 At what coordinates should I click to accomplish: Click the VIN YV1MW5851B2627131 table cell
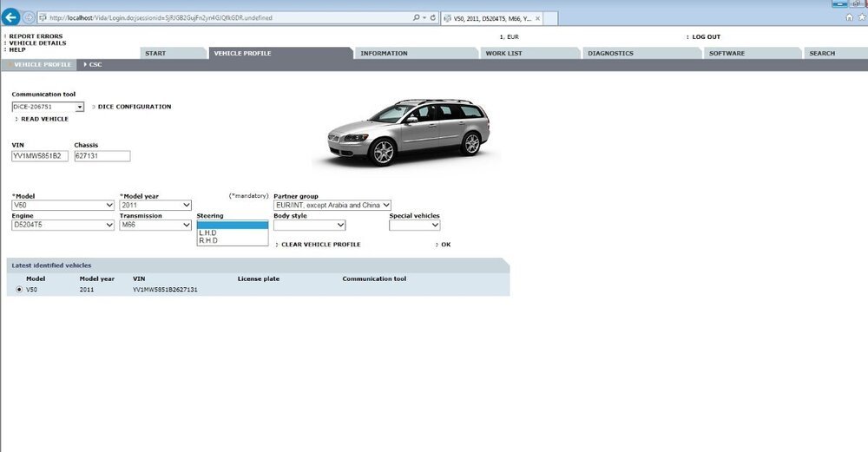165,290
